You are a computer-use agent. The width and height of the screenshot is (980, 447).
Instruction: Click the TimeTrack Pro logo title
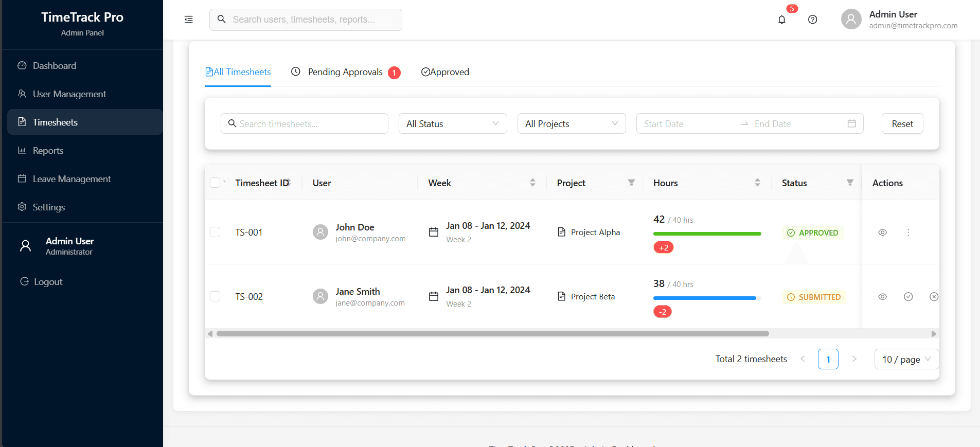[x=82, y=17]
